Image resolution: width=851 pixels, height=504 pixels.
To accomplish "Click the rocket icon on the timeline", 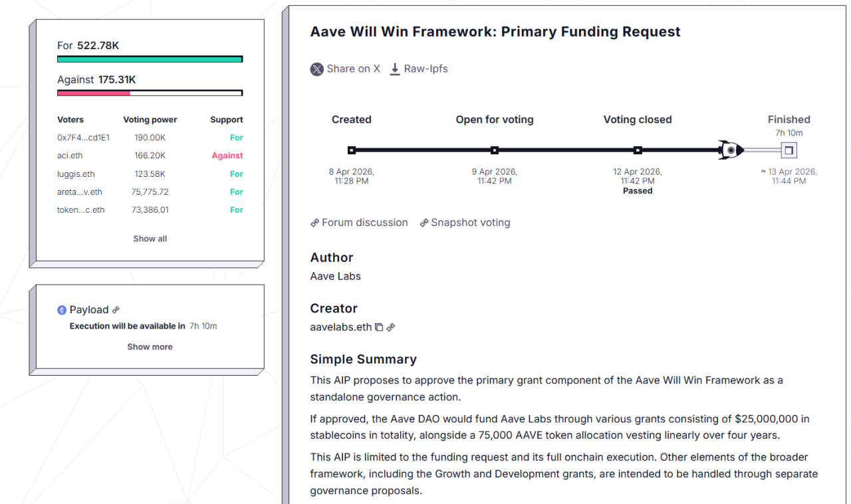I will (730, 150).
